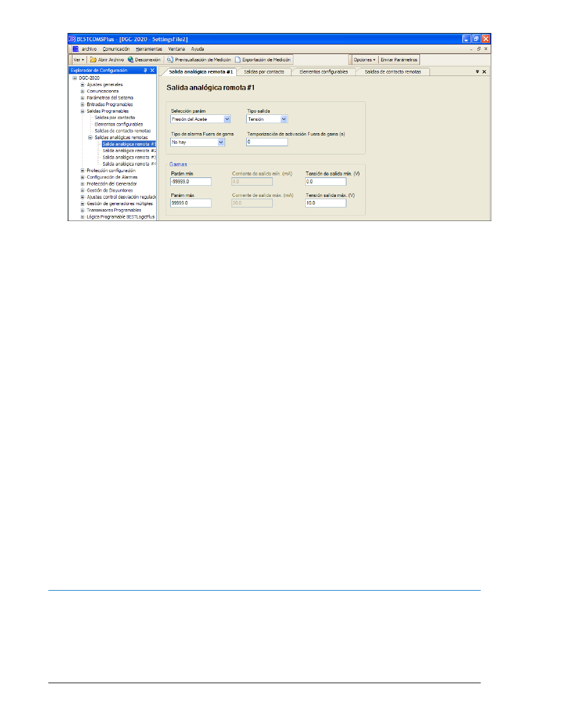Close the Explorador de Configuración panel
The width and height of the screenshot is (562, 728).
[x=152, y=70]
